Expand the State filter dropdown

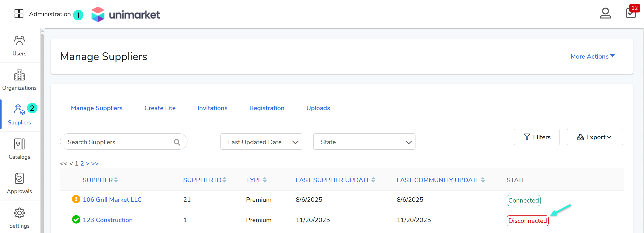tap(364, 142)
